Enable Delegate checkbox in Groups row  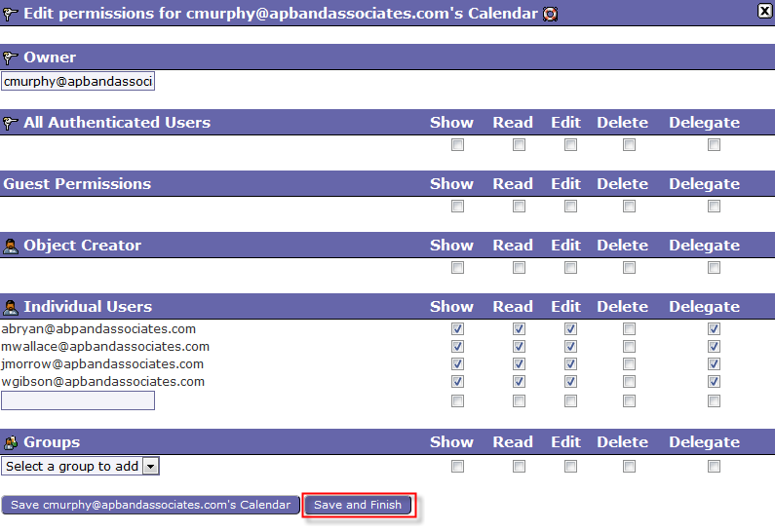[714, 467]
